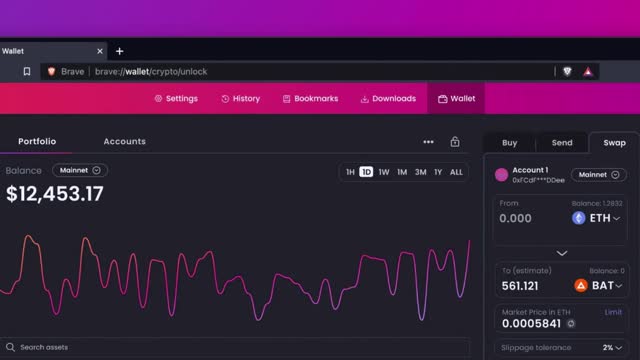640x360 pixels.
Task: Select the ALL chart range
Action: [456, 172]
